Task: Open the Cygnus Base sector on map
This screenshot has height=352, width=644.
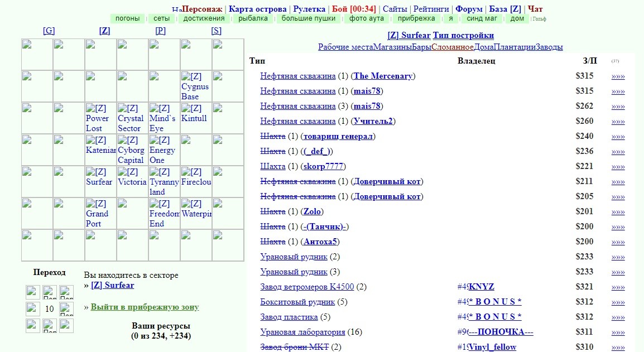Action: (196, 86)
